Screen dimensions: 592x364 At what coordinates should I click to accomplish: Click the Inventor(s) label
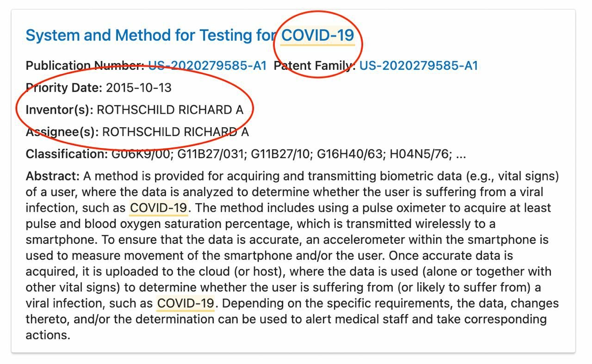pos(59,110)
